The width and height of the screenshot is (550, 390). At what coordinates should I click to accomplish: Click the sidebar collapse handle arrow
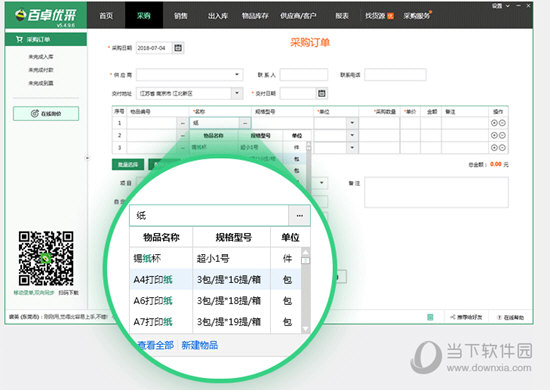[87, 158]
